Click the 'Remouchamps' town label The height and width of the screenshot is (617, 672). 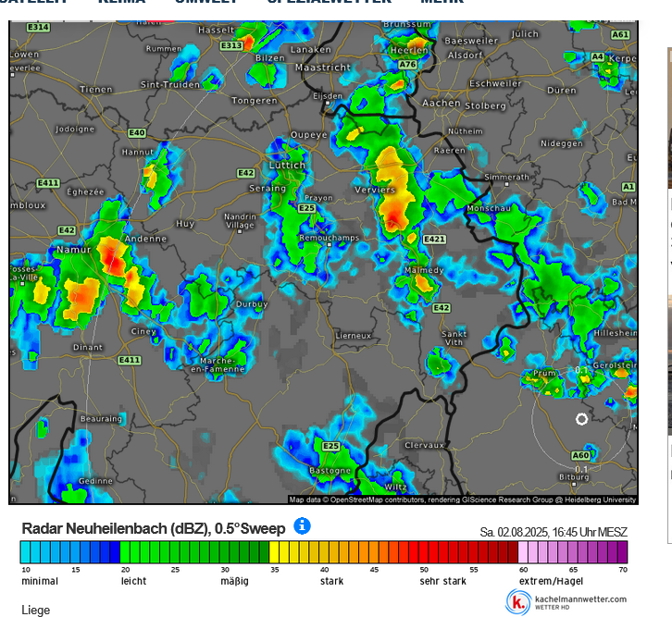pos(330,238)
